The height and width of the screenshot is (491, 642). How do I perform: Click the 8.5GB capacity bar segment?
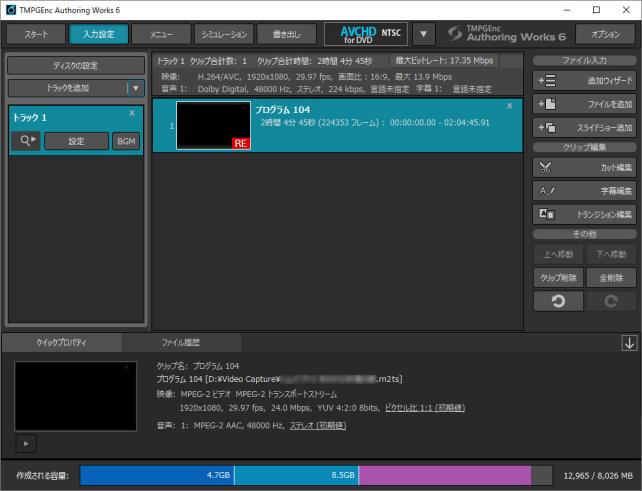(x=296, y=475)
